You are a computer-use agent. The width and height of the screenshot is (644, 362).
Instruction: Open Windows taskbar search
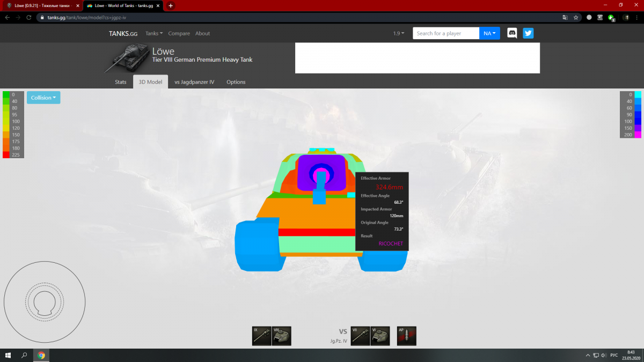point(24,355)
